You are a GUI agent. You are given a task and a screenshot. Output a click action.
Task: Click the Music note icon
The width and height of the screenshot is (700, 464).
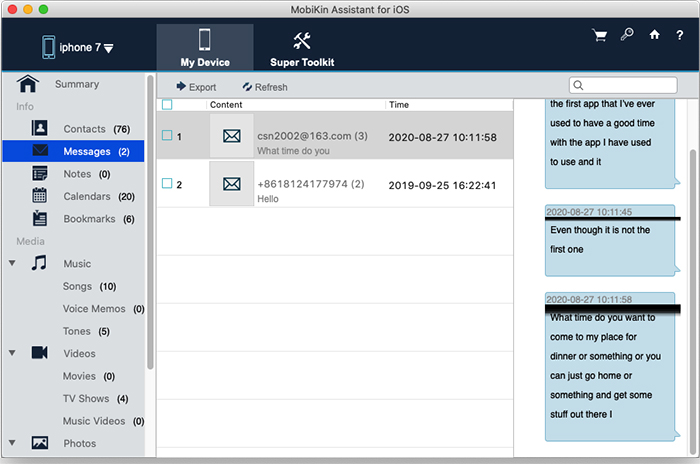coord(39,263)
